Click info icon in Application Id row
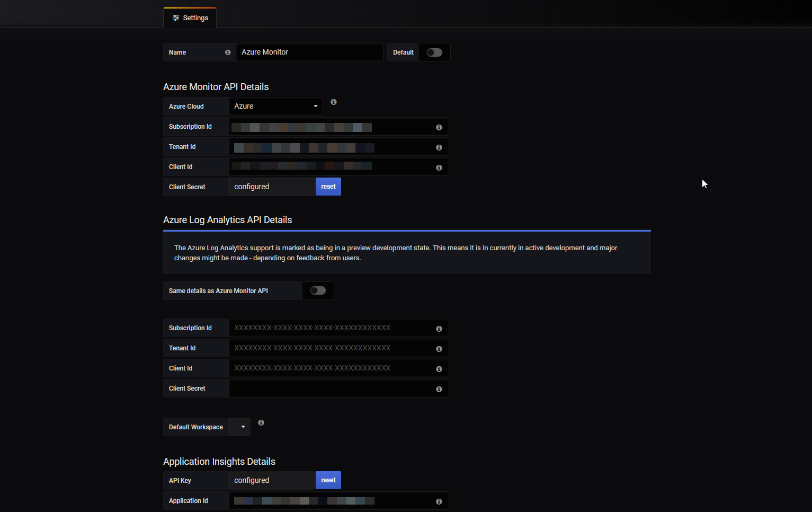The image size is (812, 512). point(439,501)
